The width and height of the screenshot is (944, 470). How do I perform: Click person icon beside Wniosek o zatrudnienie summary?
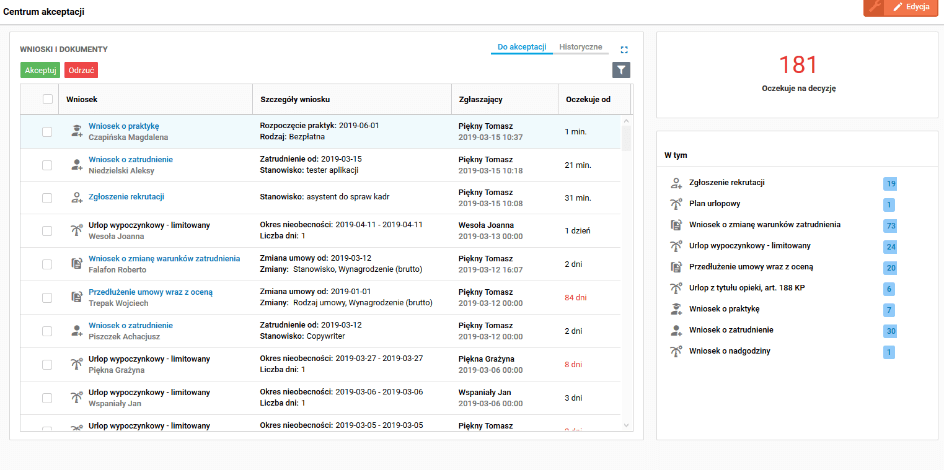(675, 330)
